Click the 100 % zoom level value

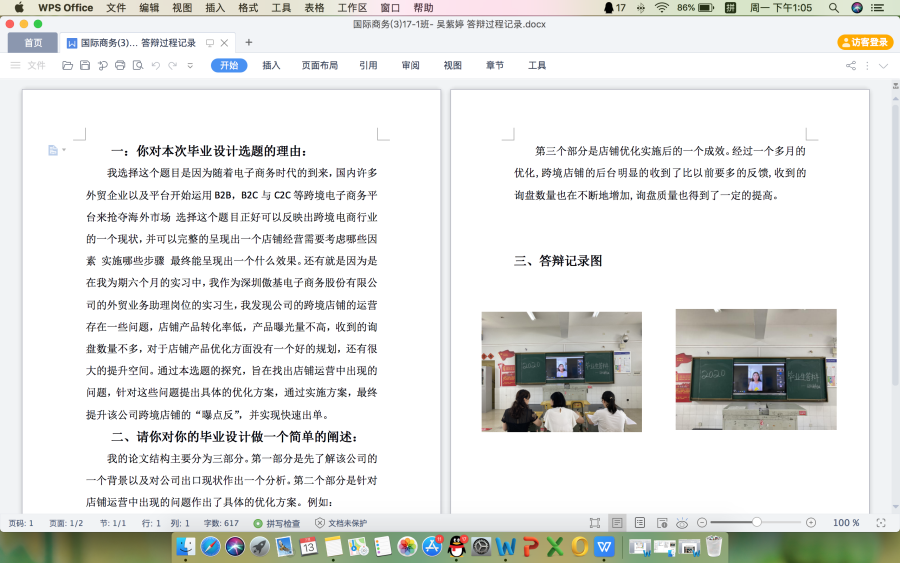pyautogui.click(x=846, y=523)
